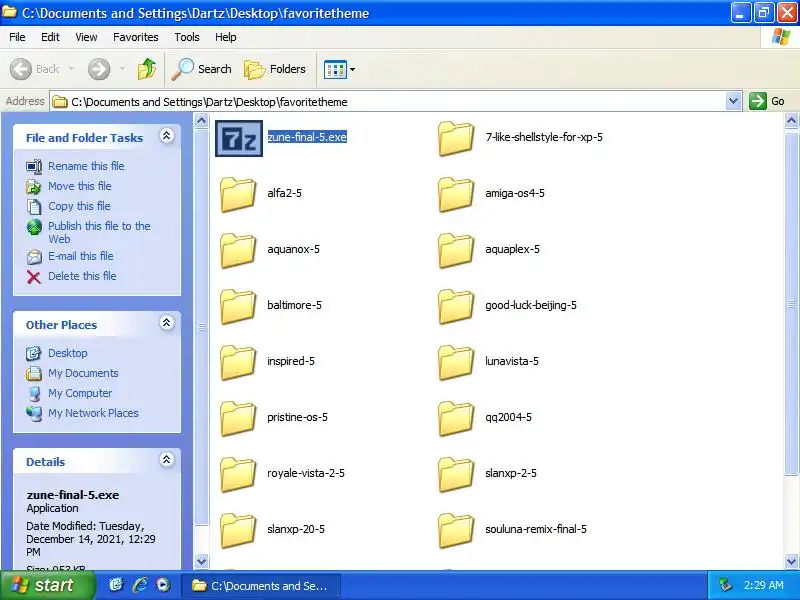The height and width of the screenshot is (600, 800).
Task: Select the 7z zune-final-5.exe file icon
Action: (239, 138)
